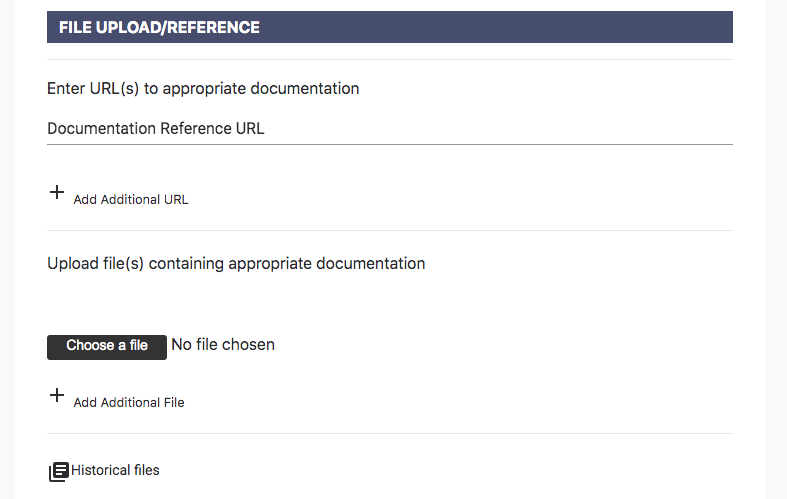Click the divider line below the section header
Image resolution: width=787 pixels, height=499 pixels.
click(390, 60)
